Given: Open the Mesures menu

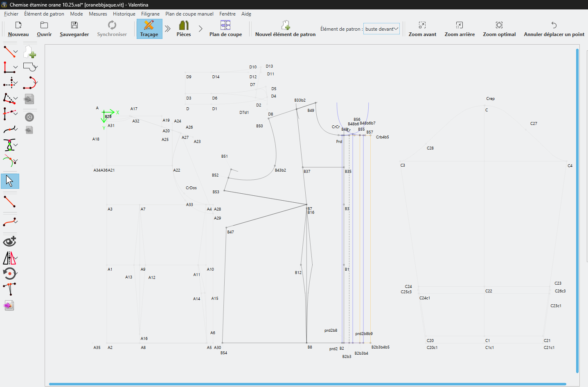Looking at the screenshot, I should [x=98, y=14].
